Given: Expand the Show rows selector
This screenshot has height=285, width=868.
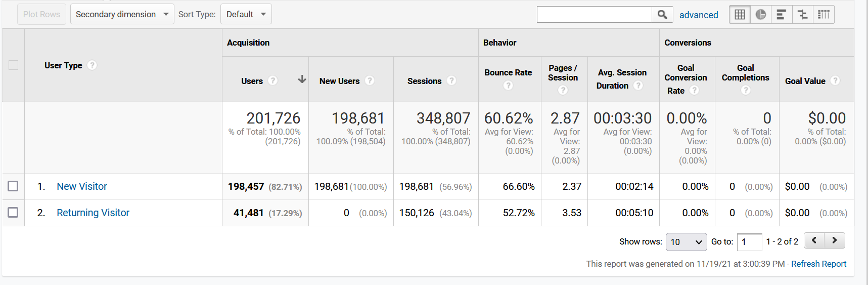Looking at the screenshot, I should click(x=687, y=242).
